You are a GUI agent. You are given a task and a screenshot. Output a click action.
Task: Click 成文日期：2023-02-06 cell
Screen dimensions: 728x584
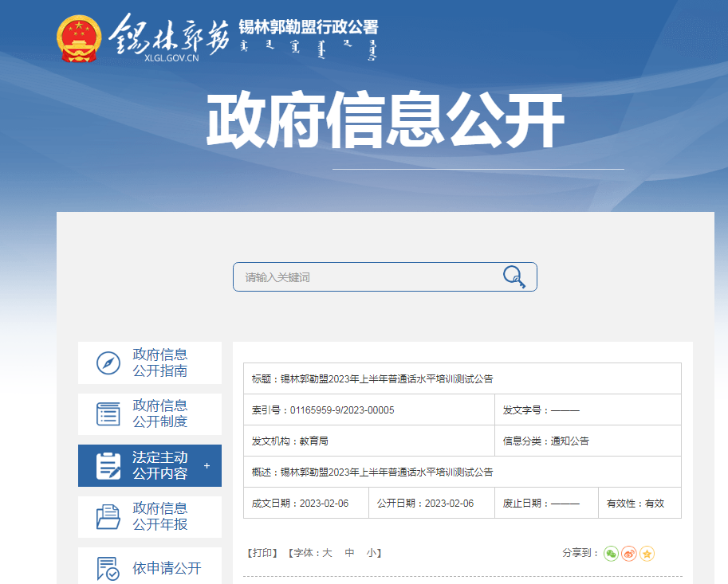306,503
